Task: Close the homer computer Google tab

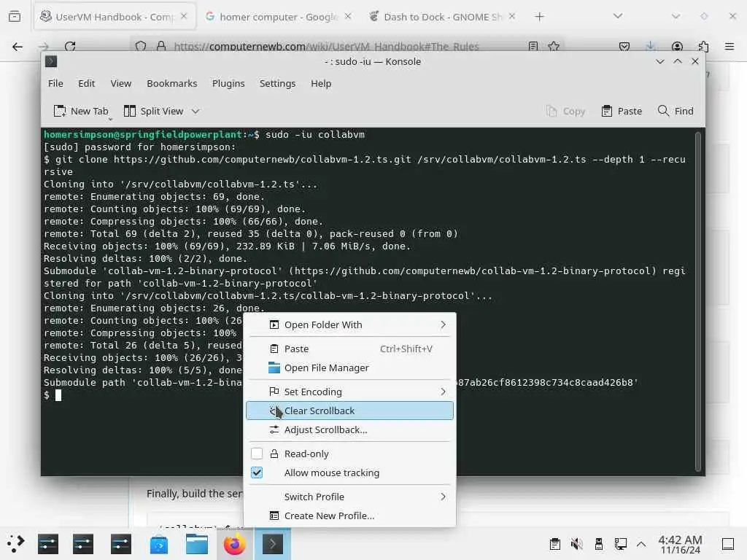Action: pos(348,16)
